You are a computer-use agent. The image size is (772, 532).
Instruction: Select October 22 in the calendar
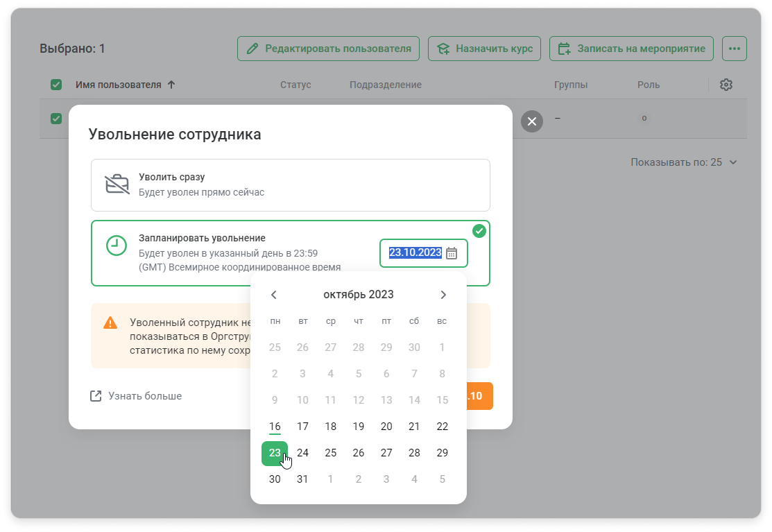442,427
